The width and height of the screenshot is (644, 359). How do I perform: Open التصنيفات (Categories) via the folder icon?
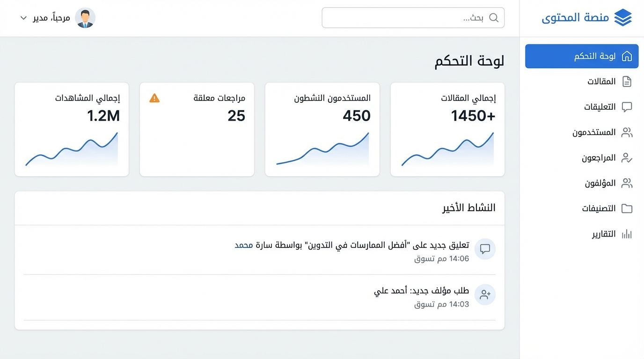point(627,208)
